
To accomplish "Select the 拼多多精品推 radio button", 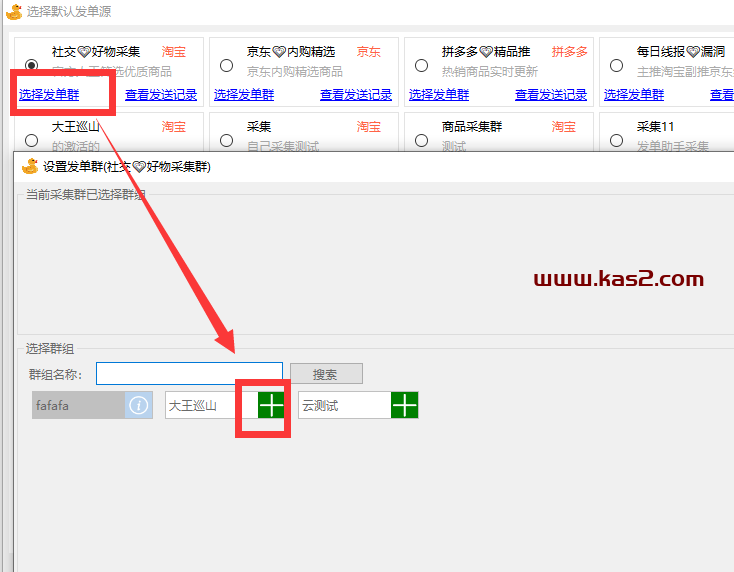I will (421, 65).
